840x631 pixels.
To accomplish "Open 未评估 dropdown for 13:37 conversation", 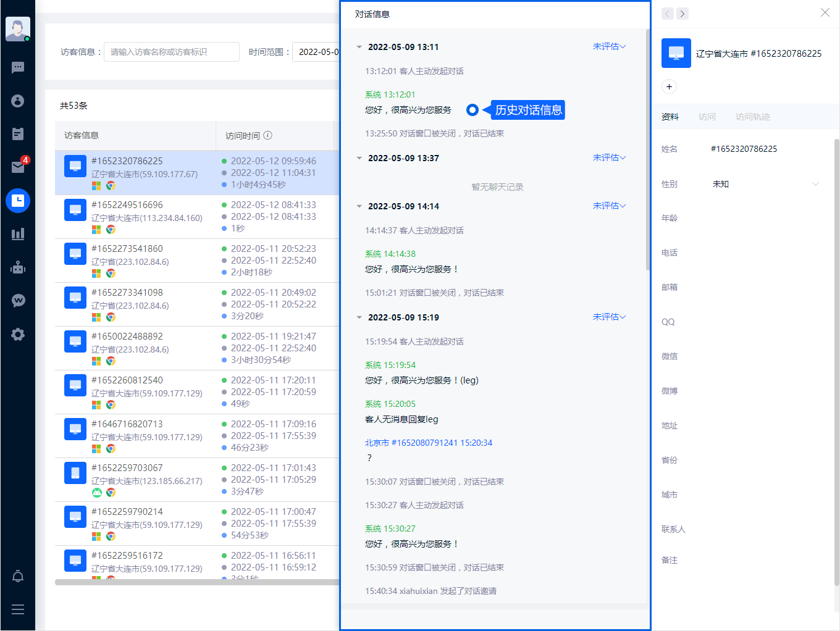I will tap(609, 157).
